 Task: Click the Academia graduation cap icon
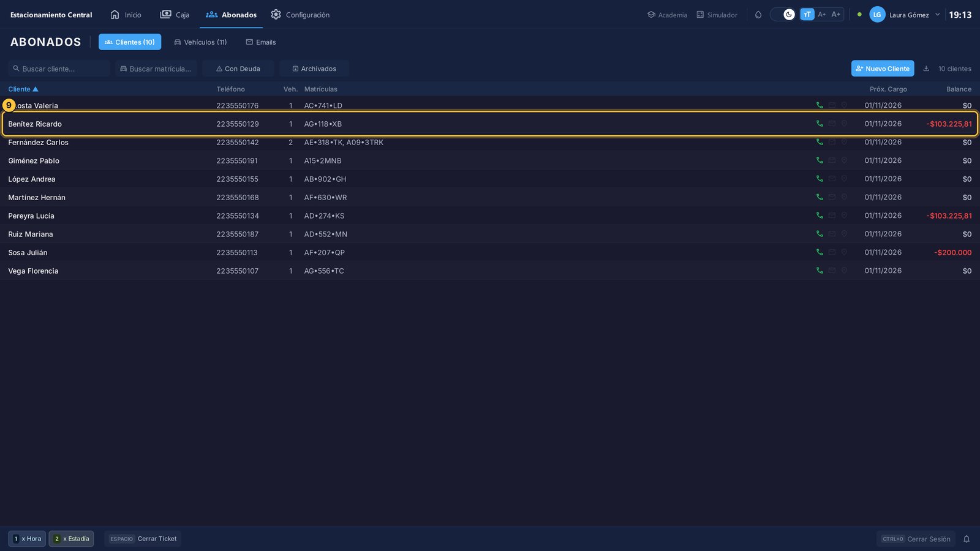(651, 15)
